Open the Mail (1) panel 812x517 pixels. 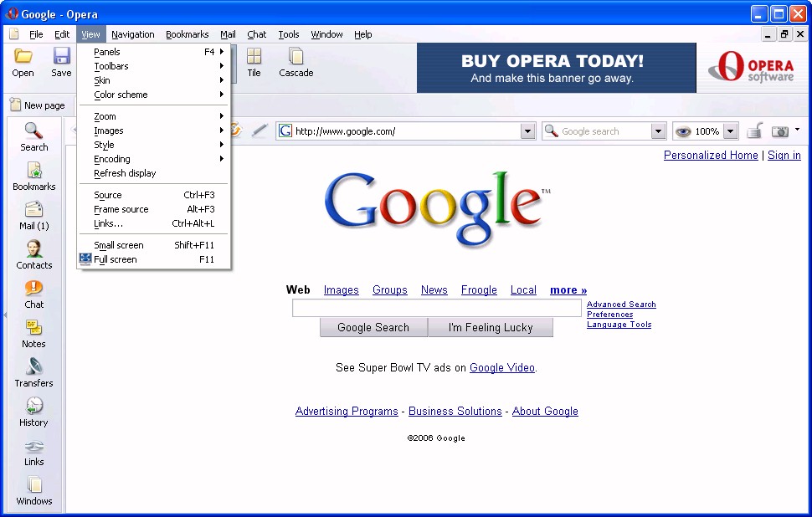[x=34, y=215]
